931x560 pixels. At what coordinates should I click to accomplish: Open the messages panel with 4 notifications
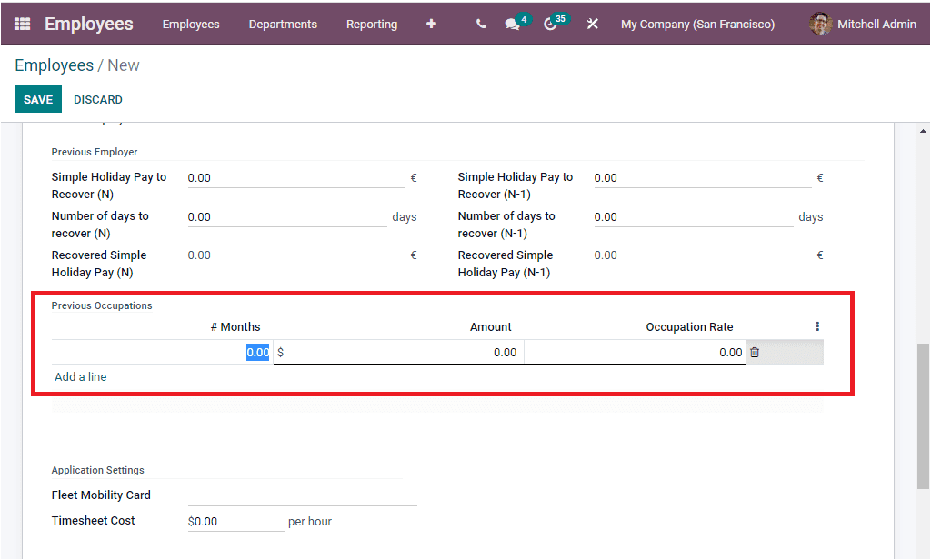(511, 24)
